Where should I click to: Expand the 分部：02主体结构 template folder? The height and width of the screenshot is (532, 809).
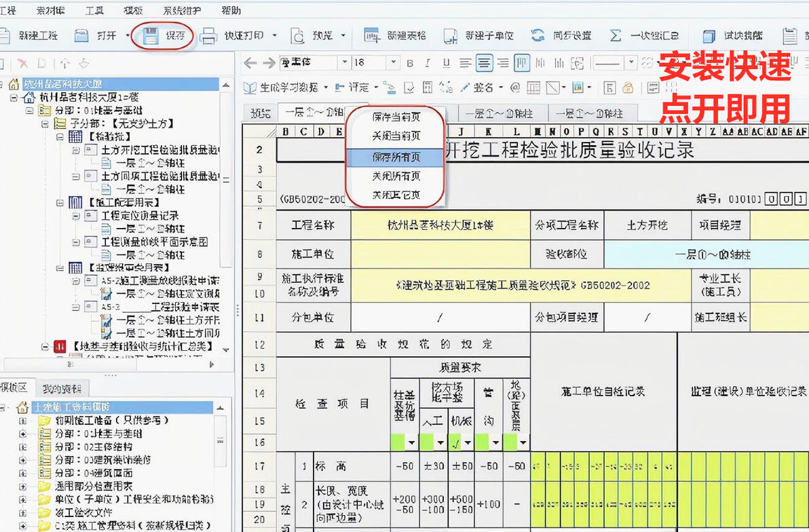coord(22,447)
